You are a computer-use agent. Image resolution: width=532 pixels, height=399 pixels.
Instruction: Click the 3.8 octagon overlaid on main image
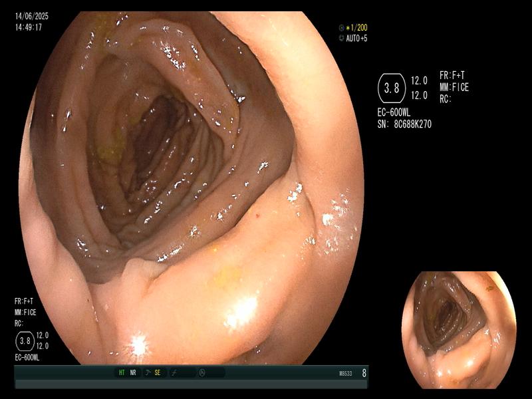(x=25, y=340)
